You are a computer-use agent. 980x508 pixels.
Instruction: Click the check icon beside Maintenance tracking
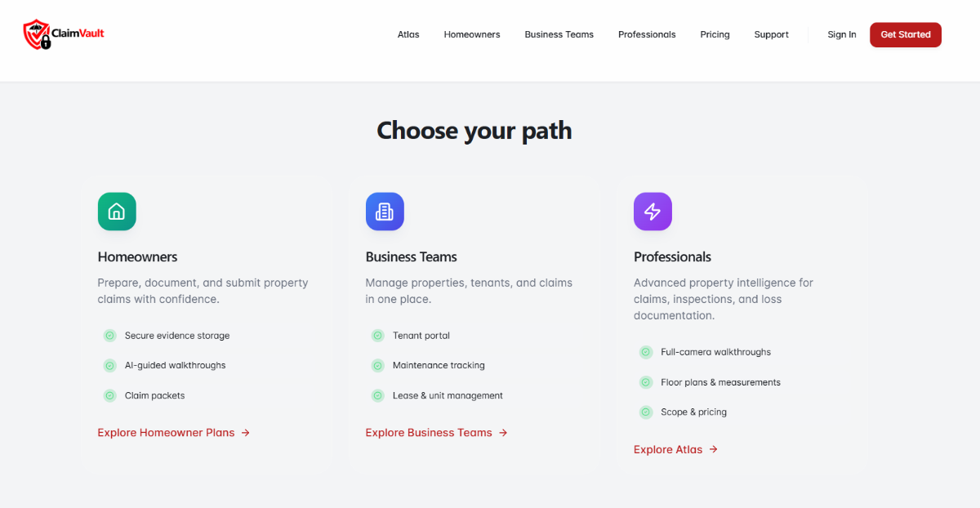[x=377, y=365]
